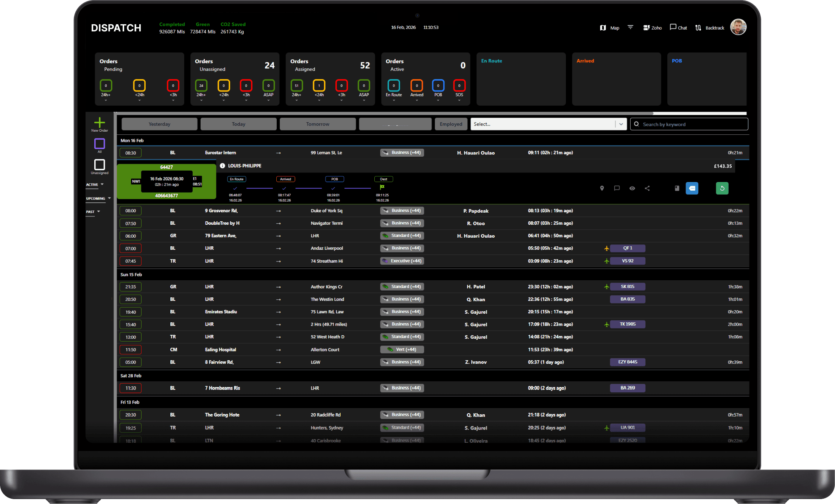Screen dimensions: 835x504
Task: Click the blue tag label button
Action: tap(692, 188)
